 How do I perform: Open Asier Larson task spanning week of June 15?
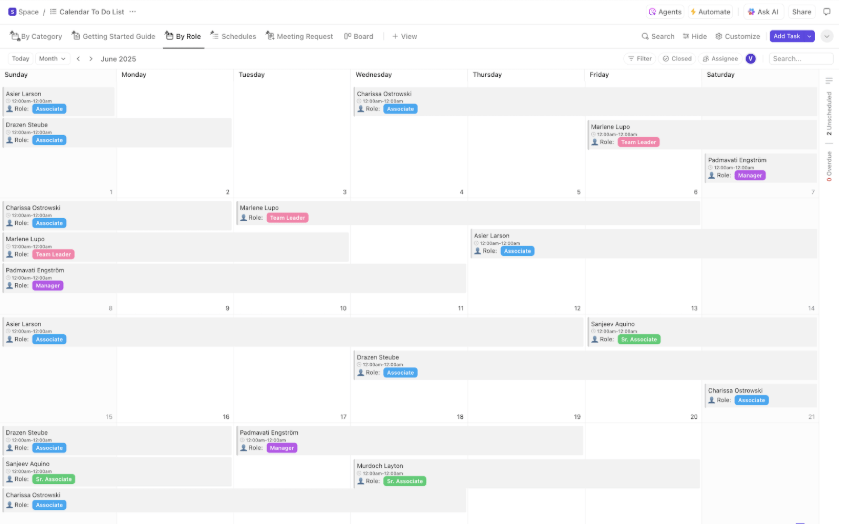pos(293,332)
